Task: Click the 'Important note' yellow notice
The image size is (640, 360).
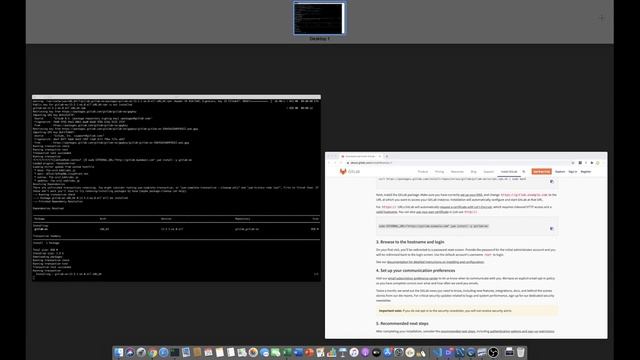Action: point(467,311)
